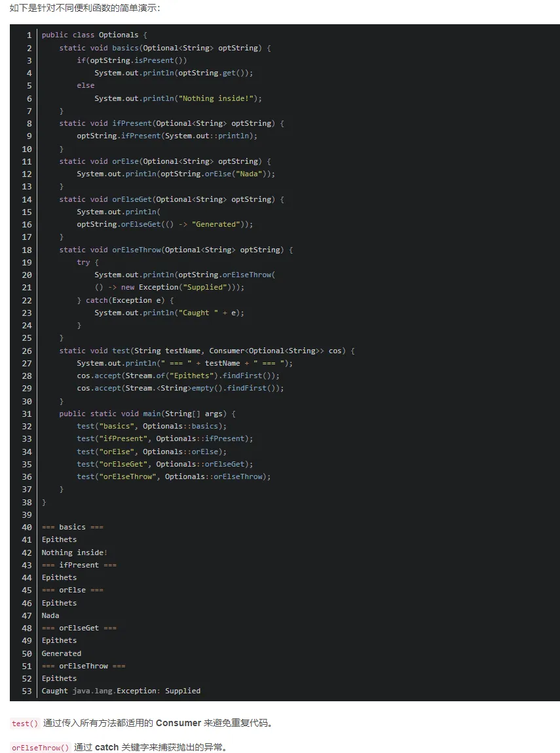This screenshot has height=753, width=560.
Task: Click 'test("orElseGet", Optionals::orElseGet);' line
Action: (x=164, y=464)
